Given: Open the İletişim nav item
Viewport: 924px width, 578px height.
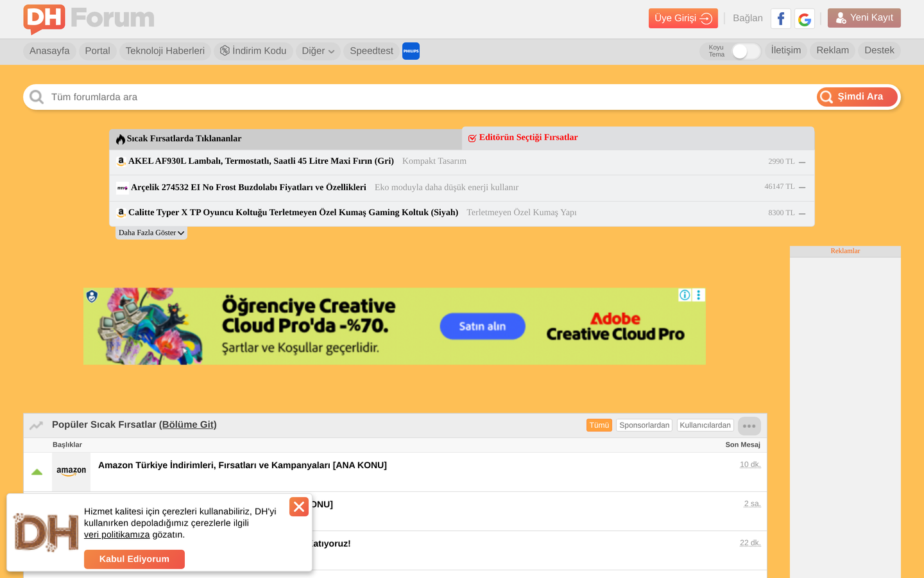Looking at the screenshot, I should tap(786, 51).
